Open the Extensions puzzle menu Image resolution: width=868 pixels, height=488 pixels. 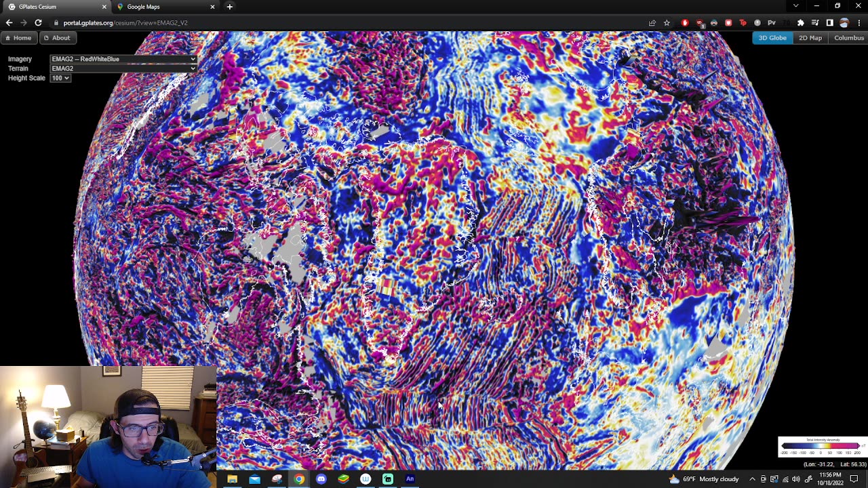click(800, 22)
